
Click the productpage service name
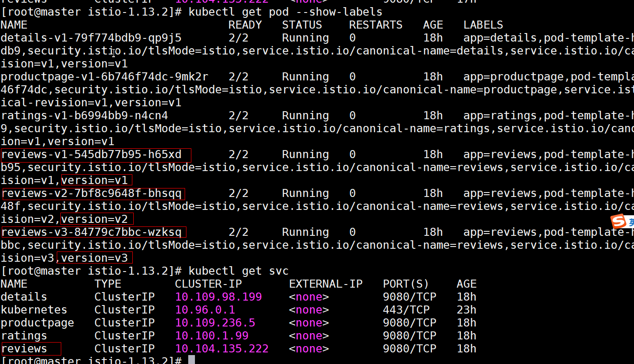click(38, 323)
